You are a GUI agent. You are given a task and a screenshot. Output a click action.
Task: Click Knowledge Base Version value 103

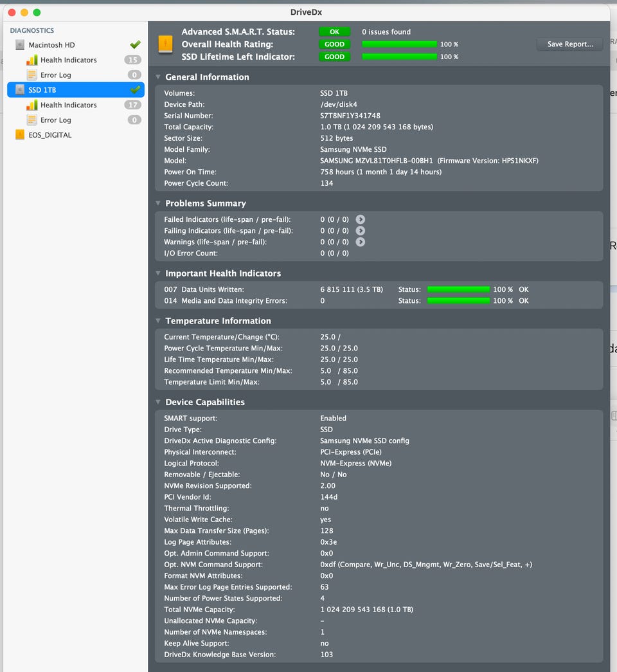click(x=326, y=655)
